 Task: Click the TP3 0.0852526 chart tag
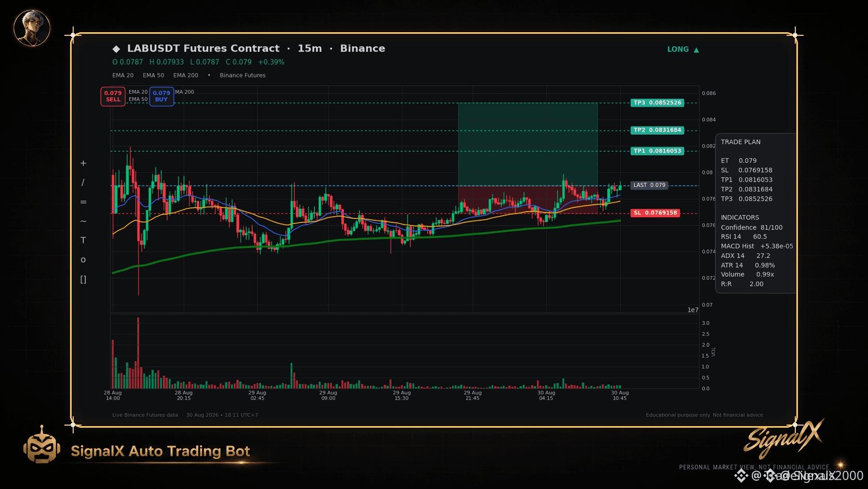[x=657, y=103]
